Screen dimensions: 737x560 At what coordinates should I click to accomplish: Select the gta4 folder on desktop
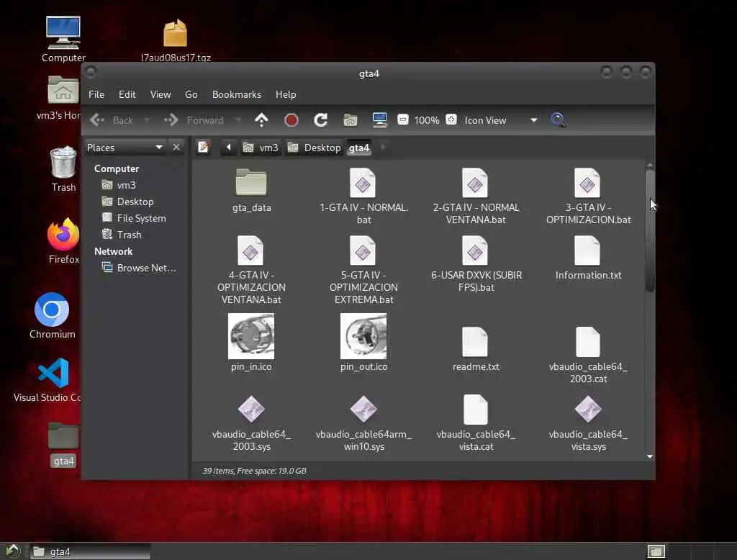click(x=63, y=444)
